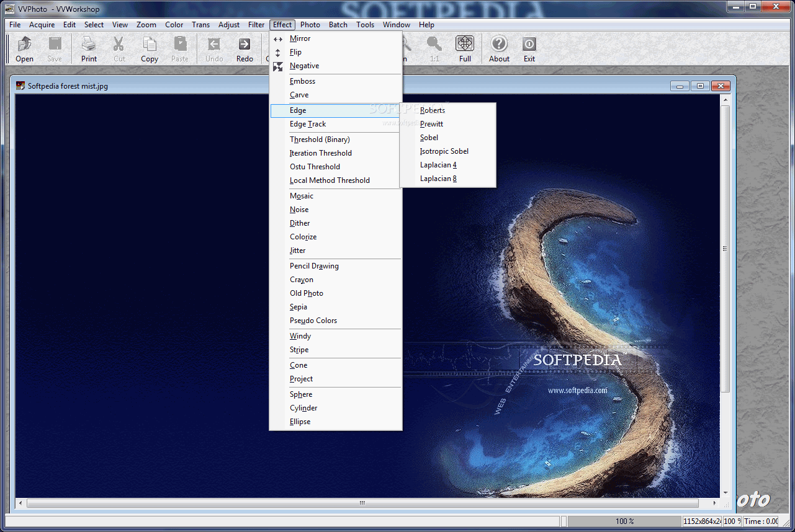This screenshot has width=795, height=532.
Task: Apply the Sphere effect
Action: click(336, 394)
